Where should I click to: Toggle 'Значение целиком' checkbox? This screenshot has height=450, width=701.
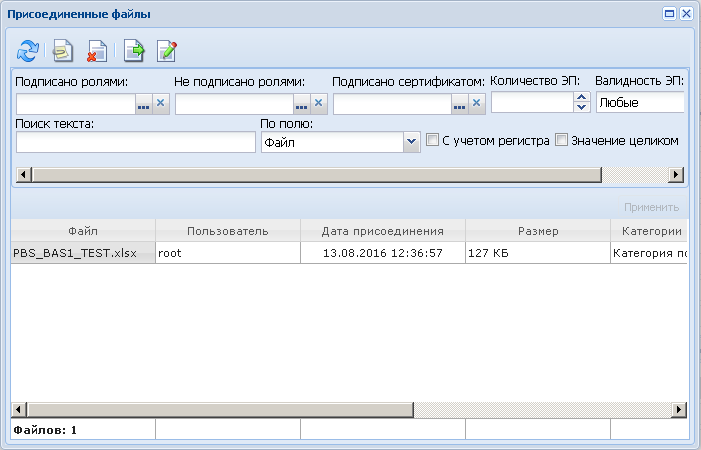coord(561,140)
